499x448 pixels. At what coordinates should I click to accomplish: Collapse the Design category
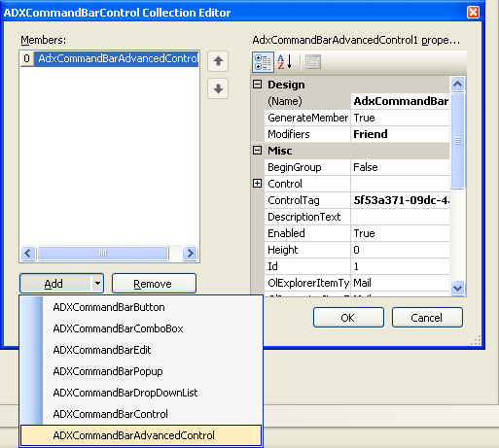(257, 85)
